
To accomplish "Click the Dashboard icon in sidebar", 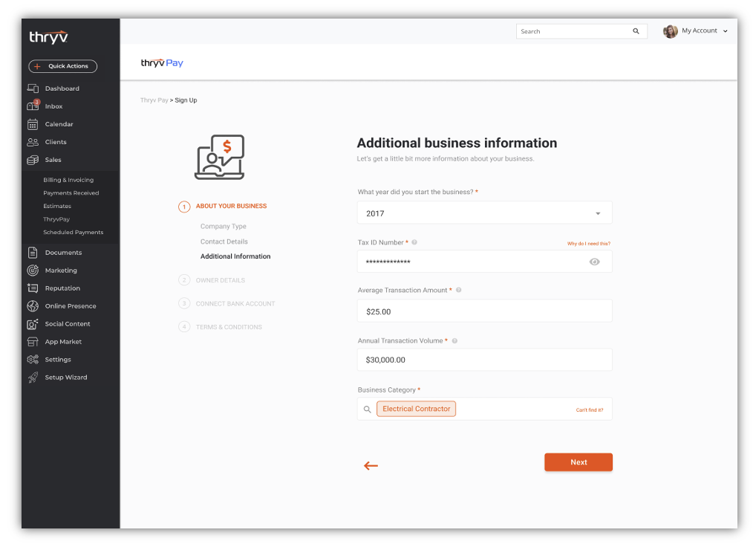I will 33,88.
